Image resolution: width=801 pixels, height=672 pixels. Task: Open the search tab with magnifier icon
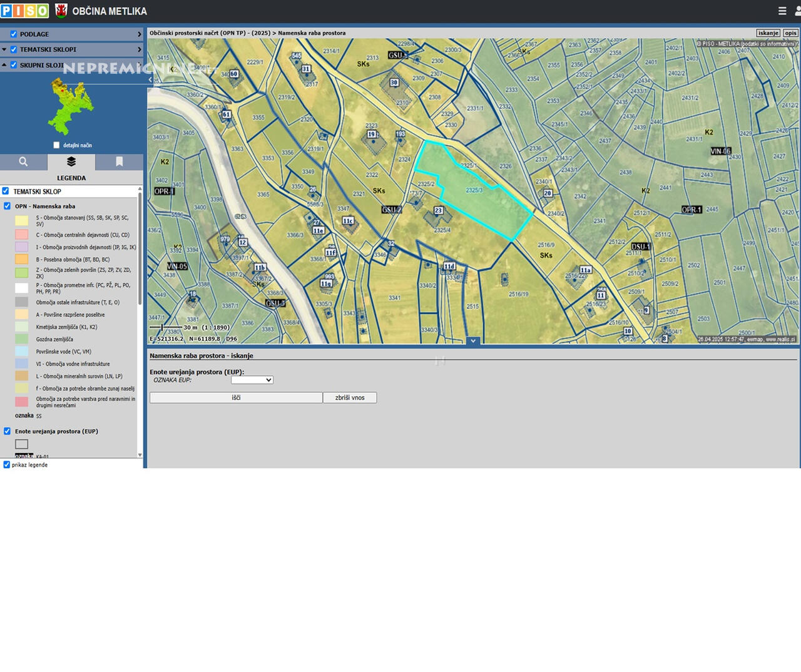(23, 162)
